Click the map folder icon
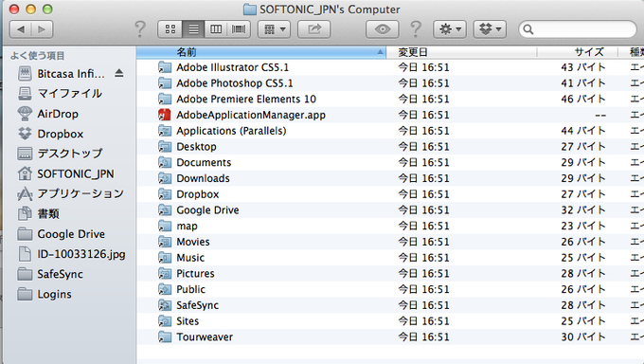Viewport: 644px width, 364px height. tap(165, 226)
